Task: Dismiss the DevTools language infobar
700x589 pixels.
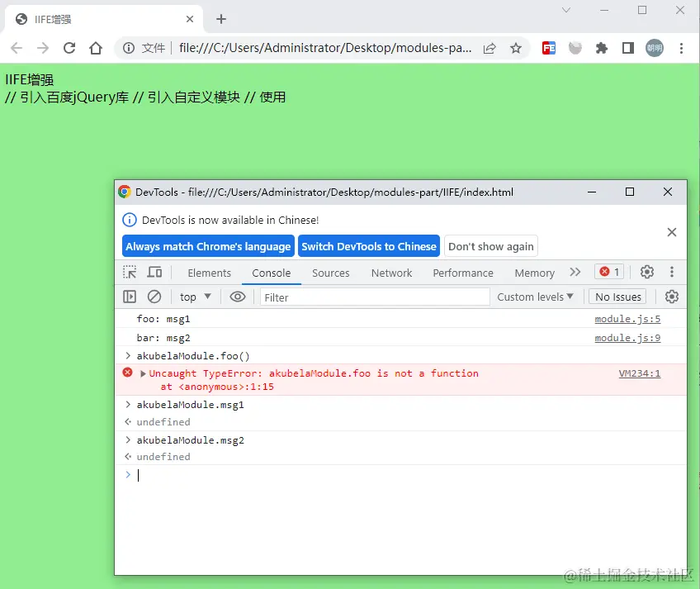Action: tap(671, 232)
